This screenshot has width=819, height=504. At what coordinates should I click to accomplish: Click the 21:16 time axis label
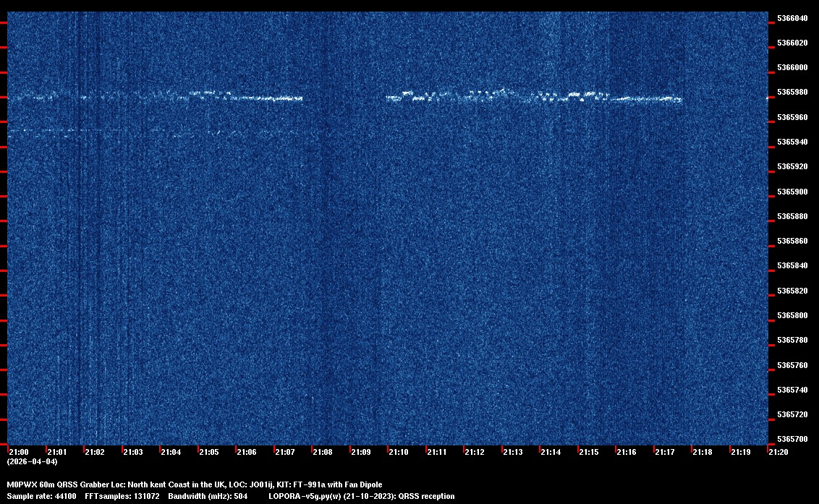(x=627, y=452)
